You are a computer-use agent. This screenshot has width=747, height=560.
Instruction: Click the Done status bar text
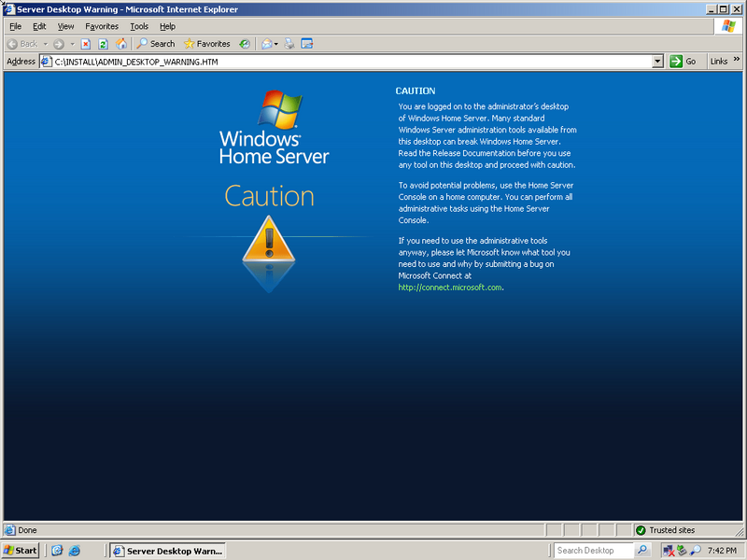point(27,530)
